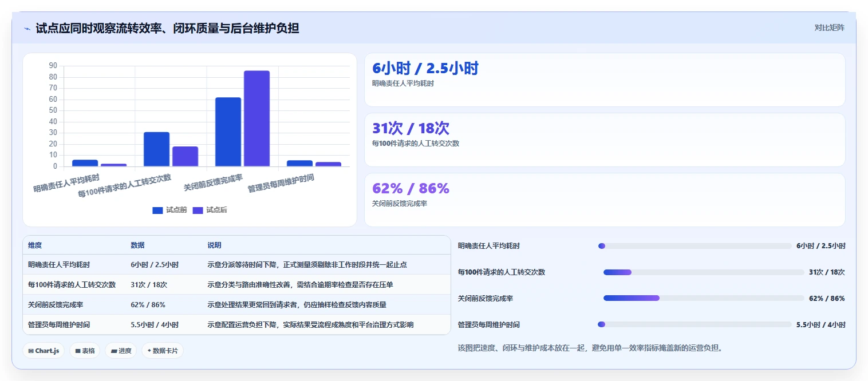
Task: Click the 6小时 / 2.5小时 value beside the progress bar
Action: [821, 246]
